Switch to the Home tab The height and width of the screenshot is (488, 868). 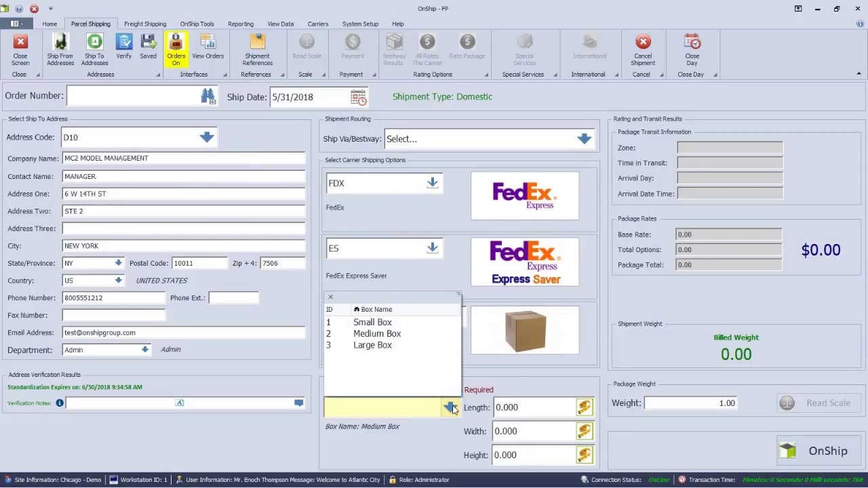(50, 24)
